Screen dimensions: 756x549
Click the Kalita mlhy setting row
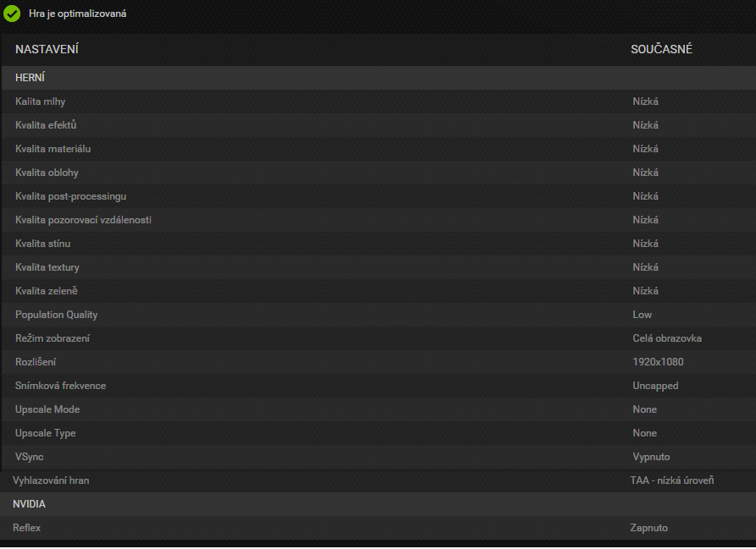point(40,102)
